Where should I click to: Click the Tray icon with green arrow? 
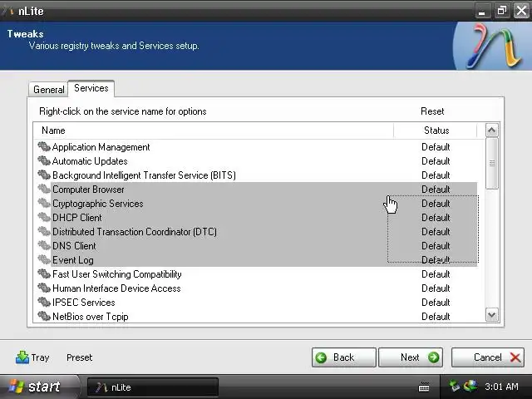[x=22, y=357]
